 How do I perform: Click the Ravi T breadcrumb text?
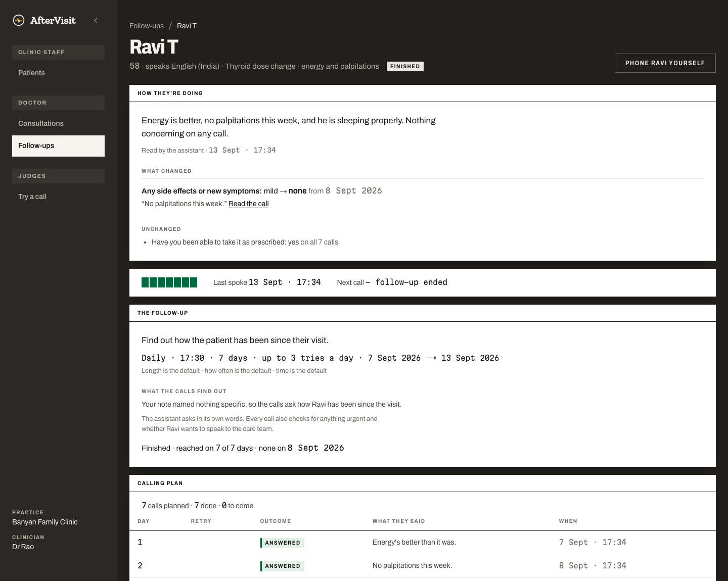pos(187,26)
